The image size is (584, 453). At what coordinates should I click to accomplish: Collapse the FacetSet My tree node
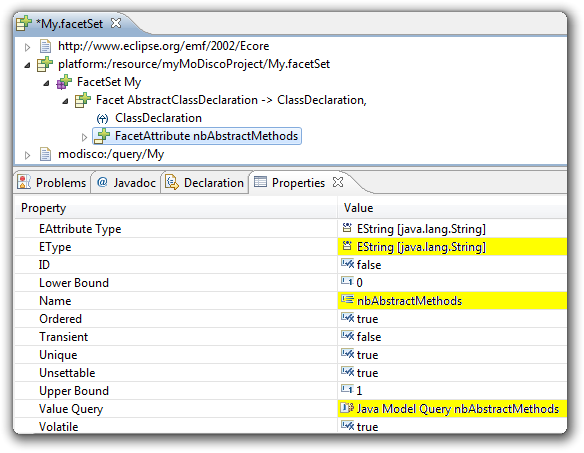click(x=46, y=83)
